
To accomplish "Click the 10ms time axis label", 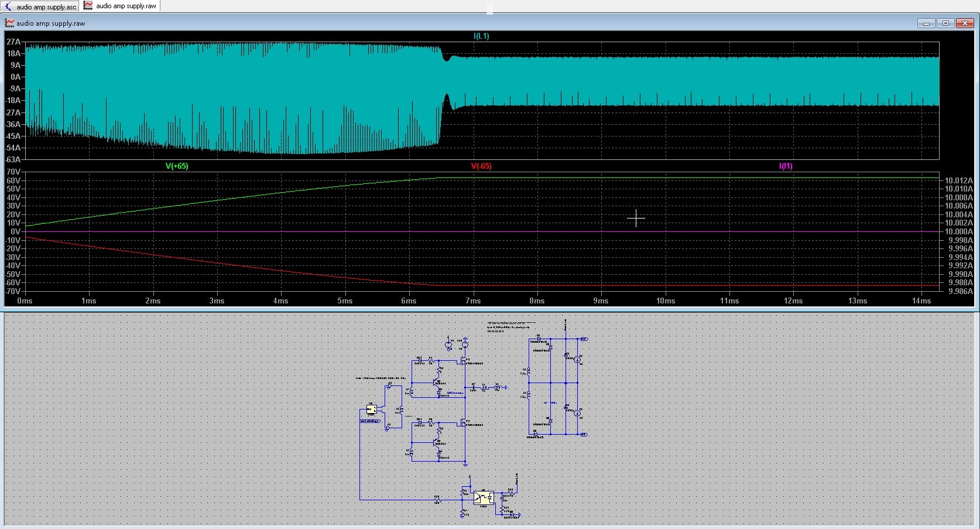I will pyautogui.click(x=666, y=301).
